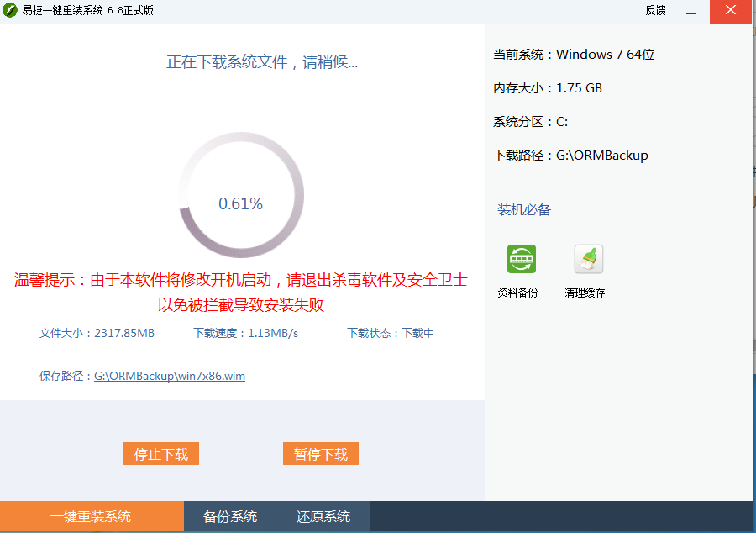Pause the download with 暂停下载

[321, 453]
